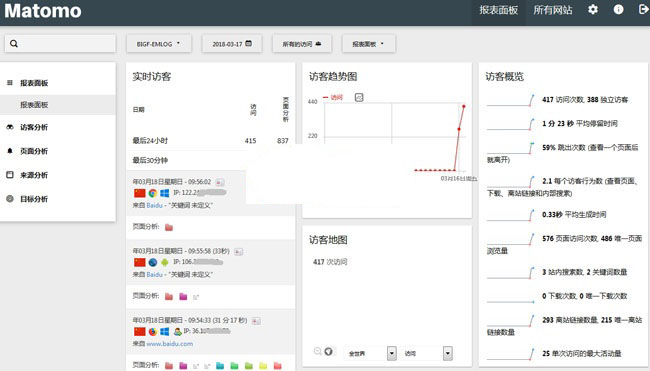The width and height of the screenshot is (650, 371).
Task: Click Firefox icon in the 09:54:33 visit
Action: point(153,332)
